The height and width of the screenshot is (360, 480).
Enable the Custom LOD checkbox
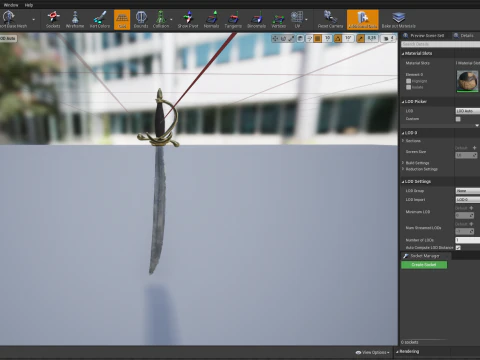click(x=458, y=119)
